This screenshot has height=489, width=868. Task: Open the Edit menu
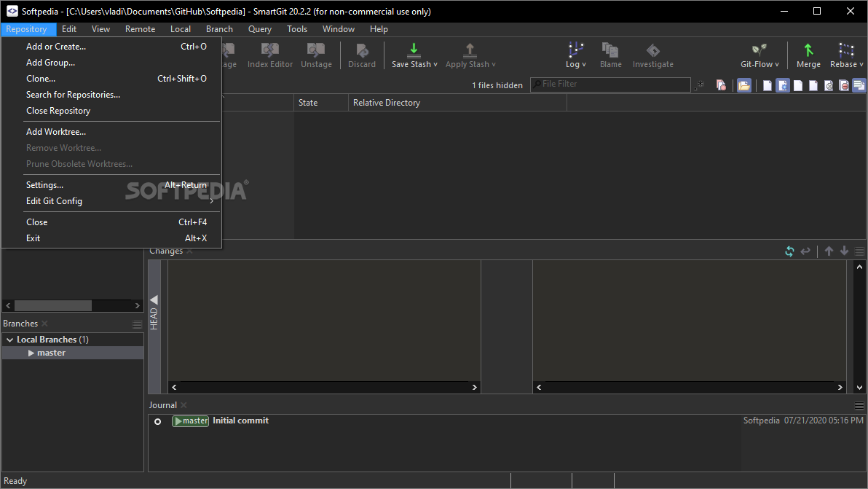pyautogui.click(x=69, y=29)
